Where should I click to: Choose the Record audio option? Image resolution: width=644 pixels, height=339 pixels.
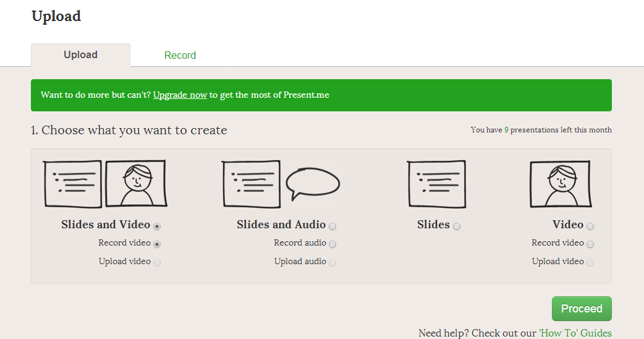tap(333, 244)
